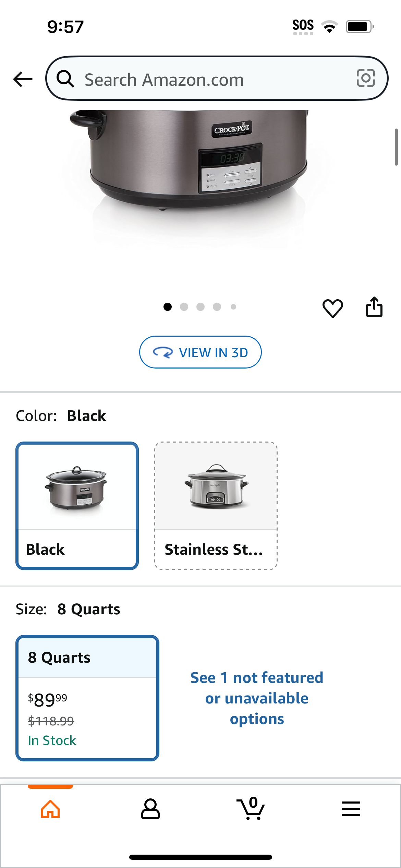Open the share icon

click(x=374, y=307)
